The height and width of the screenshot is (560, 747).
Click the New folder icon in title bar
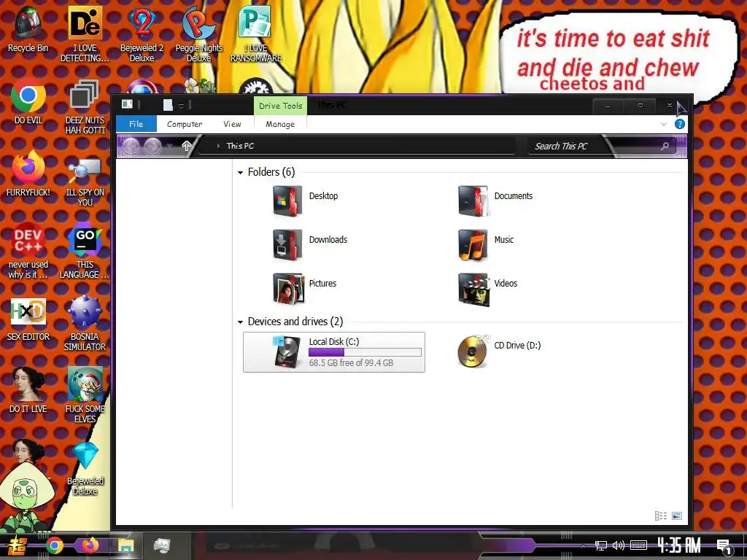click(168, 105)
